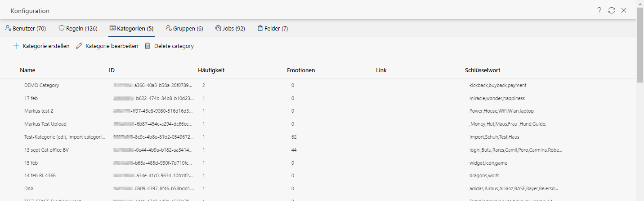Click the Schlüsselwort column header
The image size is (644, 201).
[483, 70]
